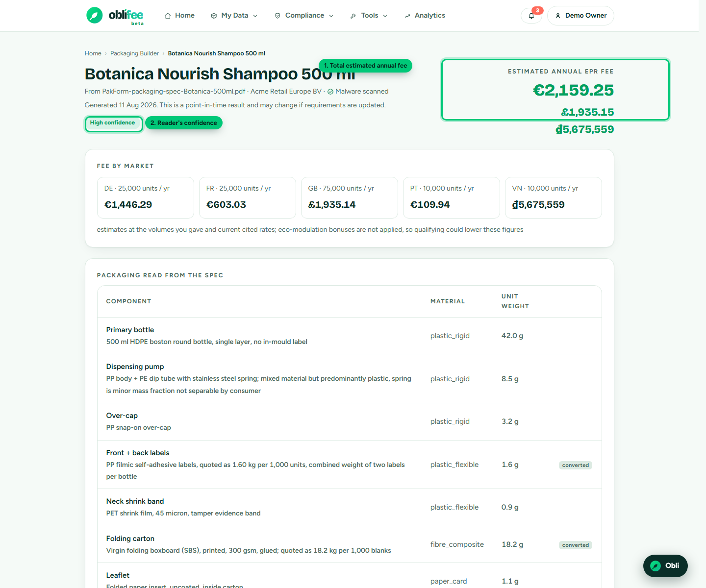Click plastic_flexible material in Neck shrink band row
The image size is (706, 588).
click(454, 507)
